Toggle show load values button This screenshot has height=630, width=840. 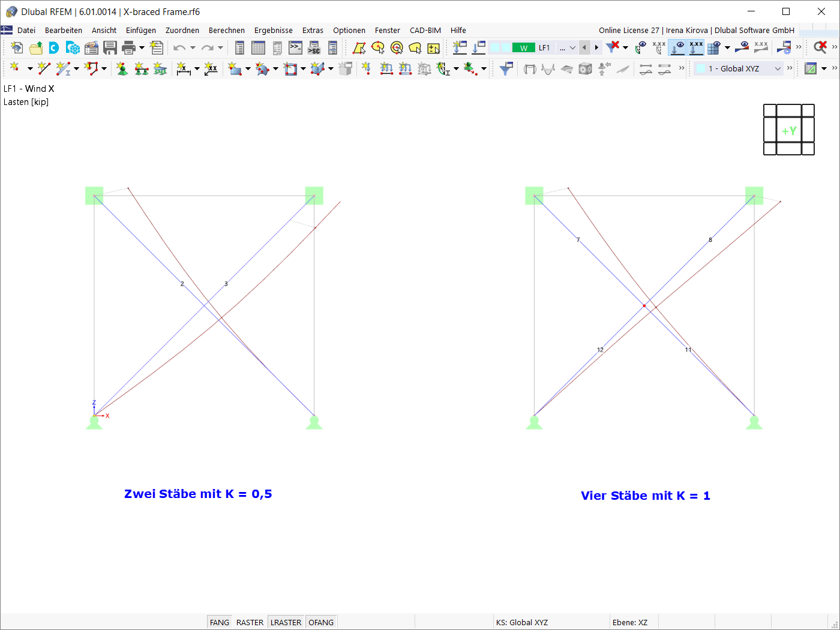pyautogui.click(x=696, y=47)
